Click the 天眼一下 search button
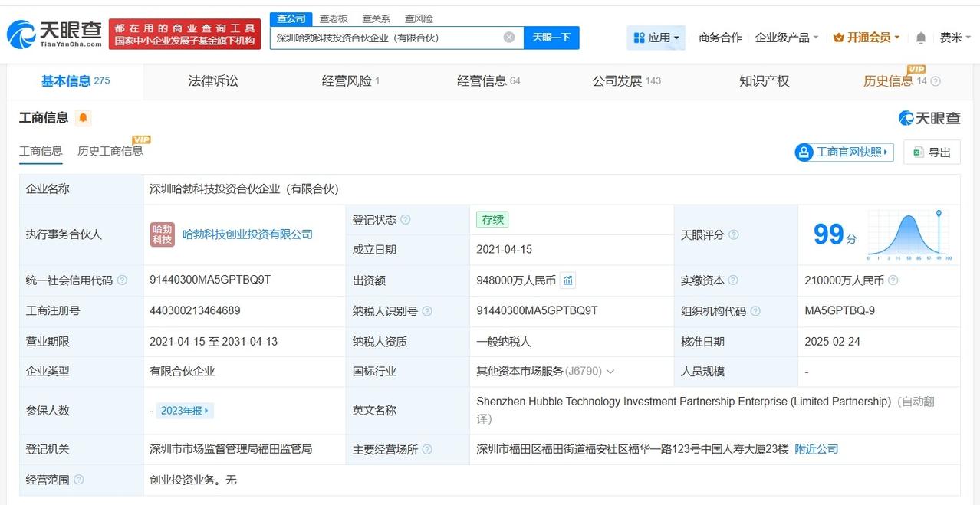This screenshot has height=505, width=980. pyautogui.click(x=551, y=38)
